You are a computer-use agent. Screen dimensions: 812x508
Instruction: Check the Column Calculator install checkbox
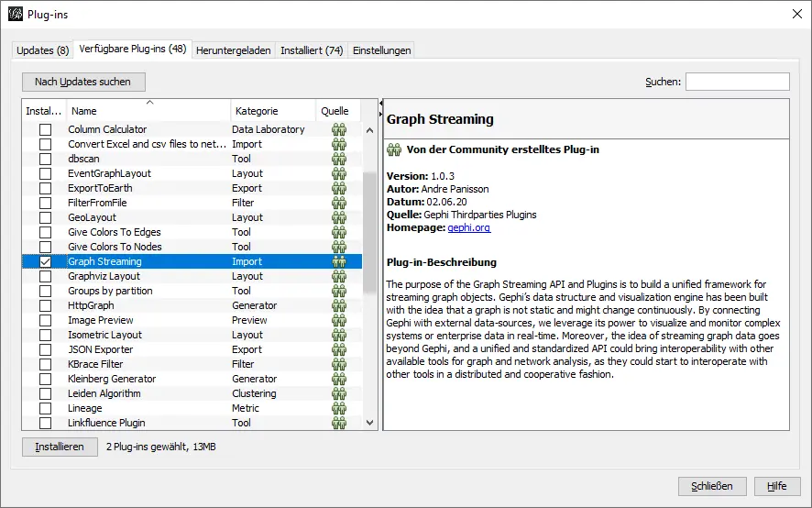(46, 129)
